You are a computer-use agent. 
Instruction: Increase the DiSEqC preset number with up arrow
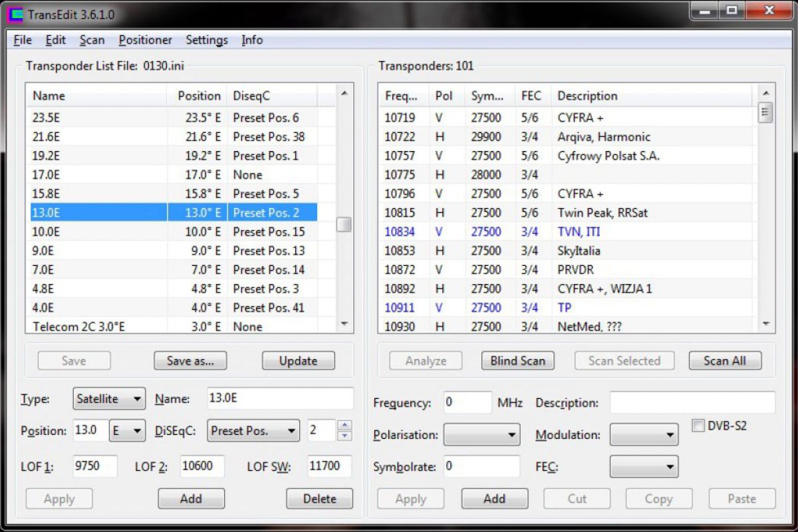[x=344, y=426]
